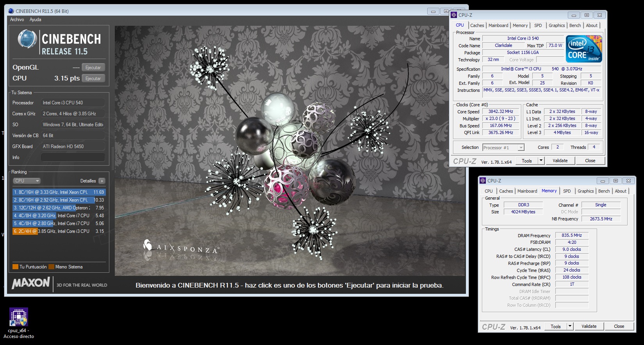Select ranking row 4C/8H @ 3.20 GHz Core i7
The height and width of the screenshot is (345, 644).
pos(59,216)
